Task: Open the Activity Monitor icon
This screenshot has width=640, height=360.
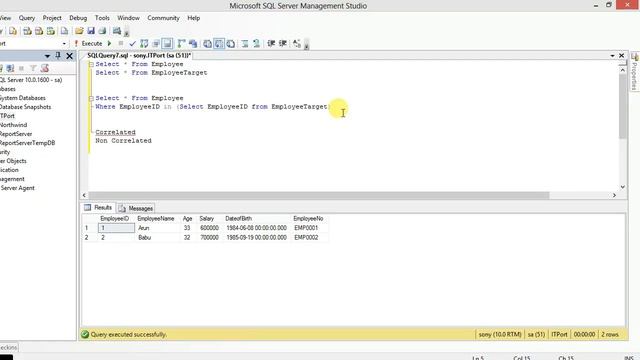Action: point(117,31)
